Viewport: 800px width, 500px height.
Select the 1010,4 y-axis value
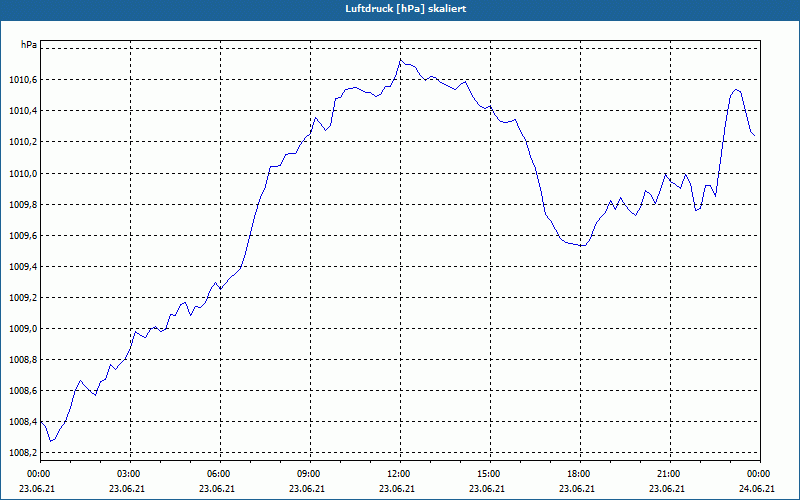coord(23,111)
